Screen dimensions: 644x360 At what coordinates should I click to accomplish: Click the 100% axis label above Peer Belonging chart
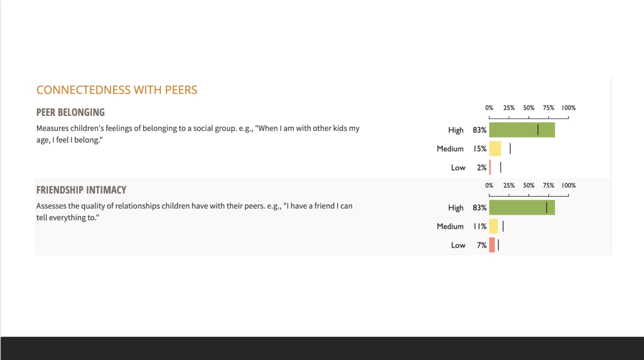(568, 108)
